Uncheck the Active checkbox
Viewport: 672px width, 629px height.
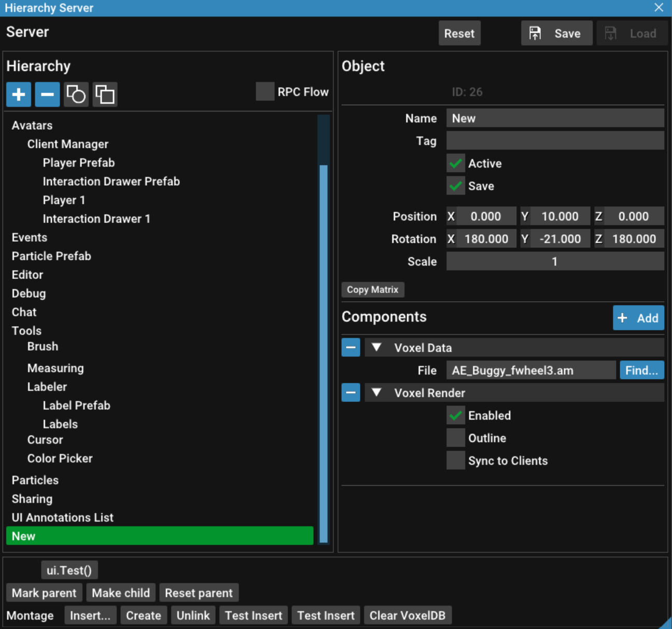point(456,163)
